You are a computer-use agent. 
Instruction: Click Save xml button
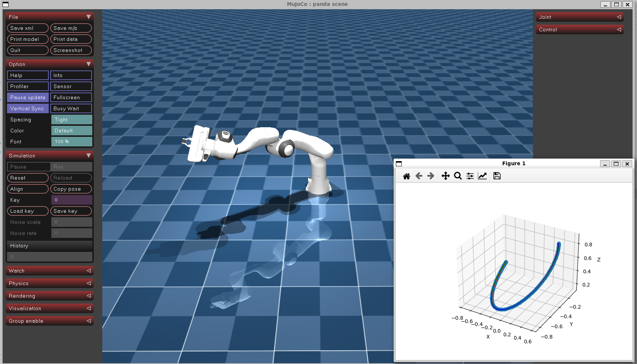[x=28, y=28]
